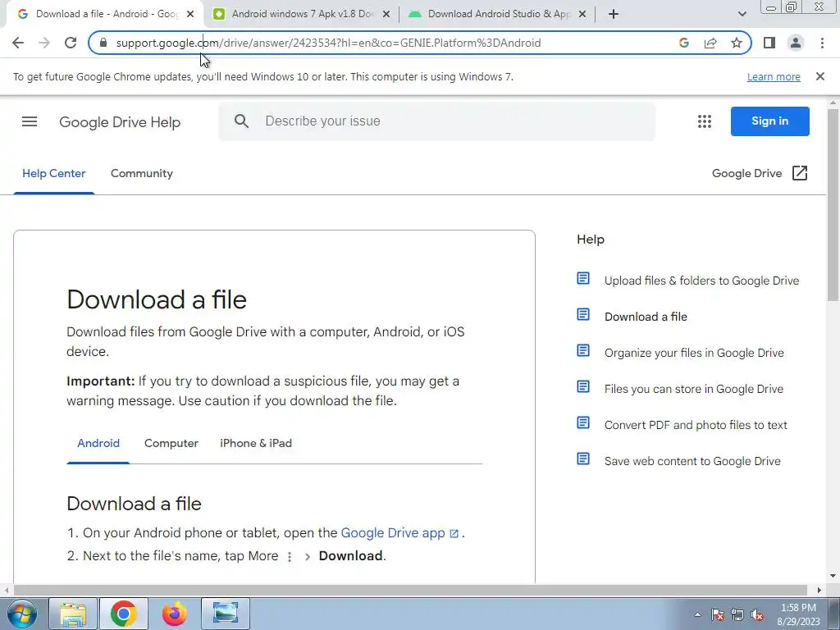Open the Google Drive app link
This screenshot has height=630, width=840.
click(x=399, y=533)
